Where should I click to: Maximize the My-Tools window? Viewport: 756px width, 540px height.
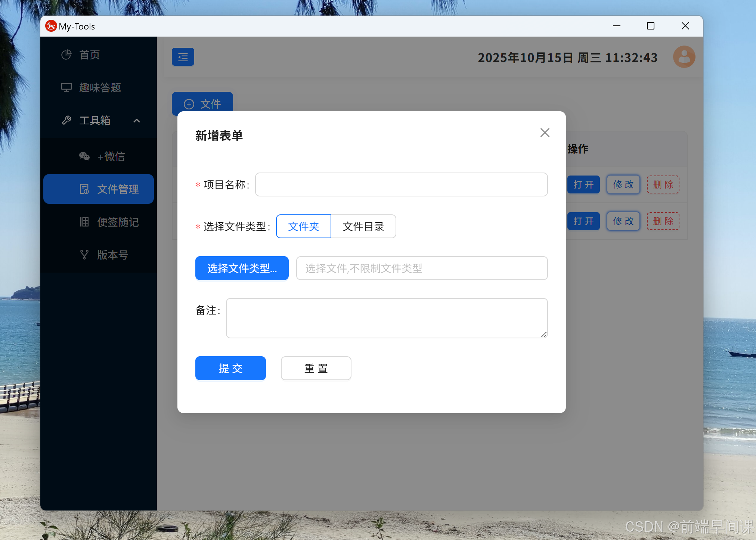click(651, 26)
